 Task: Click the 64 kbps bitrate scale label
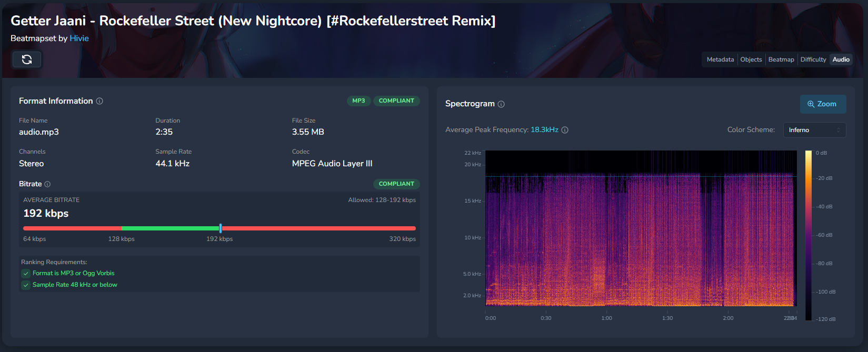[35, 239]
